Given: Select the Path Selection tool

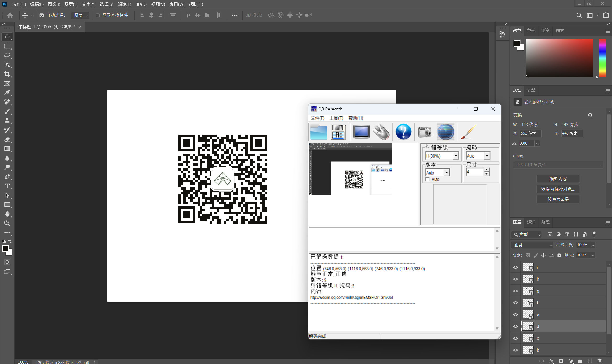Looking at the screenshot, I should pyautogui.click(x=7, y=195).
